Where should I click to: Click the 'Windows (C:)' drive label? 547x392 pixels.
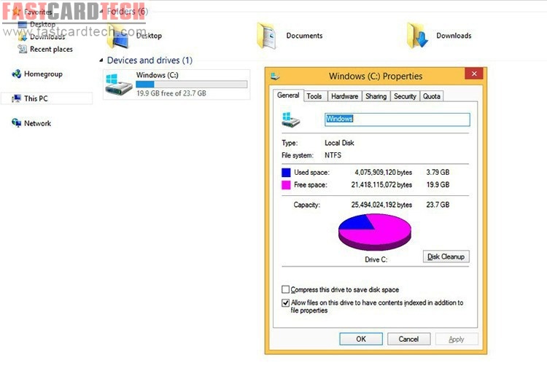(158, 75)
